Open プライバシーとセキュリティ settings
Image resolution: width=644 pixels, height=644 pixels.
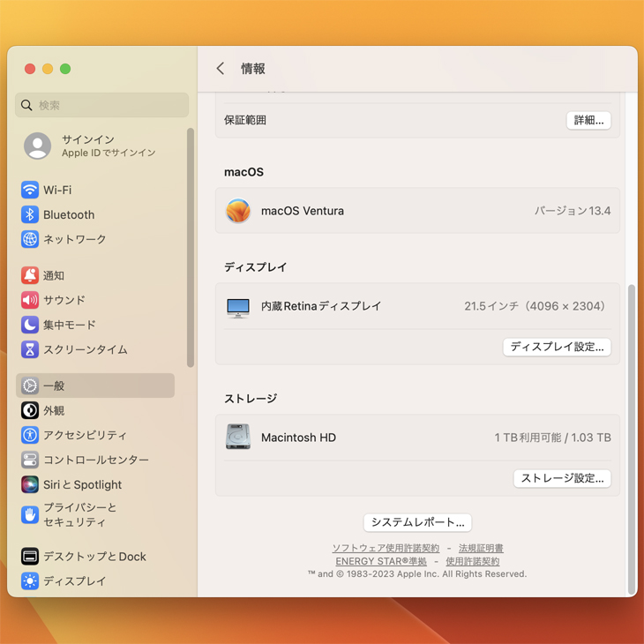79,514
